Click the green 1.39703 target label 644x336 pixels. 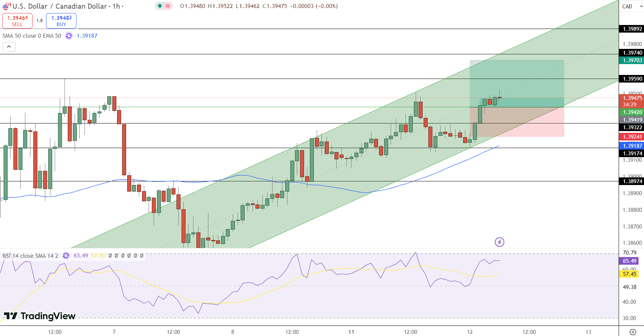[x=632, y=60]
